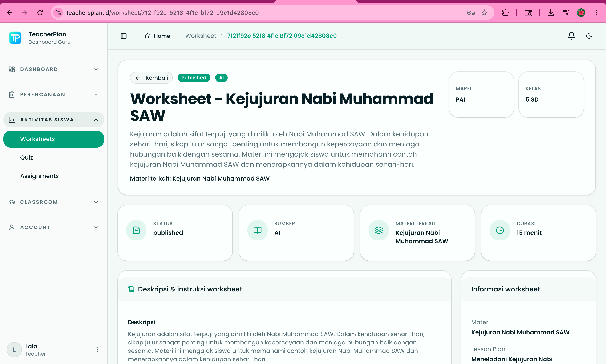Open the Worksheets menu item
Image resolution: width=606 pixels, height=364 pixels.
(x=53, y=139)
